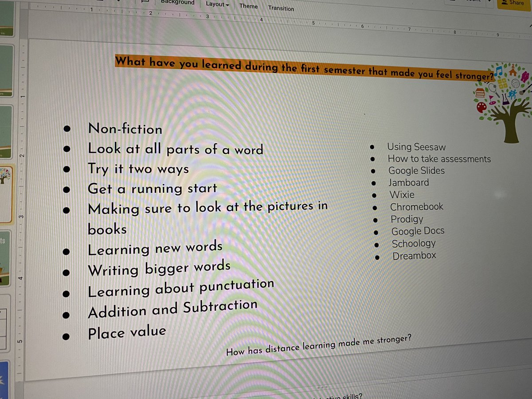This screenshot has width=532, height=399.
Task: Click the "Google Slides" bullet
Action: (x=416, y=171)
